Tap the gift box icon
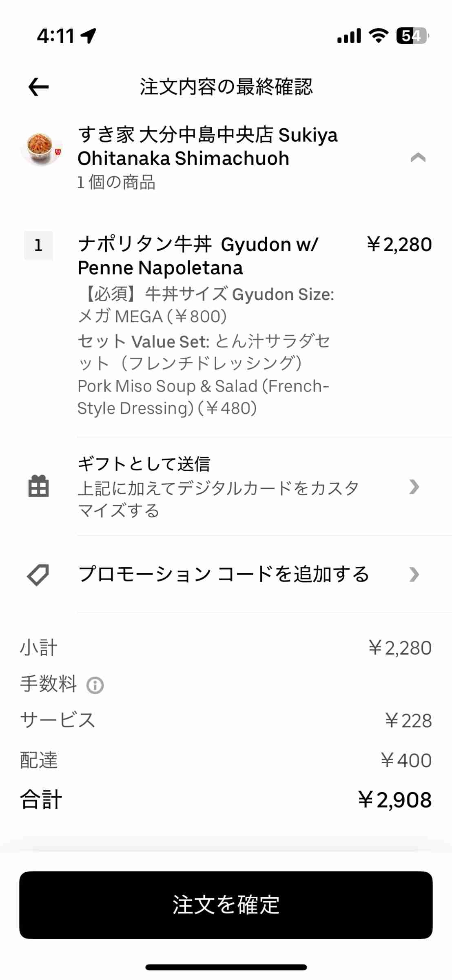 click(39, 486)
